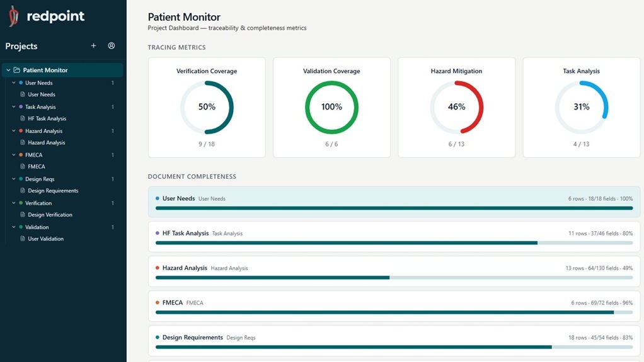The width and height of the screenshot is (644, 362).
Task: Collapse the Hazard Analysis group chevron
Action: click(14, 130)
